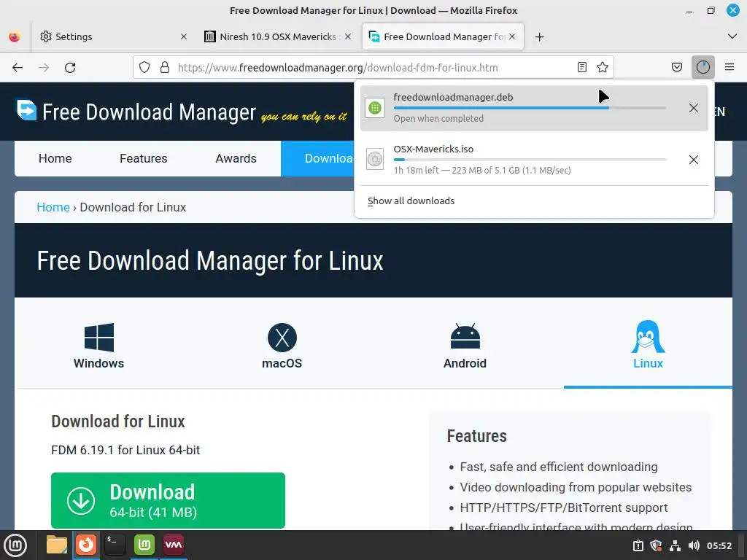This screenshot has width=747, height=560.
Task: Close the Free Download Manager tab
Action: [x=512, y=36]
